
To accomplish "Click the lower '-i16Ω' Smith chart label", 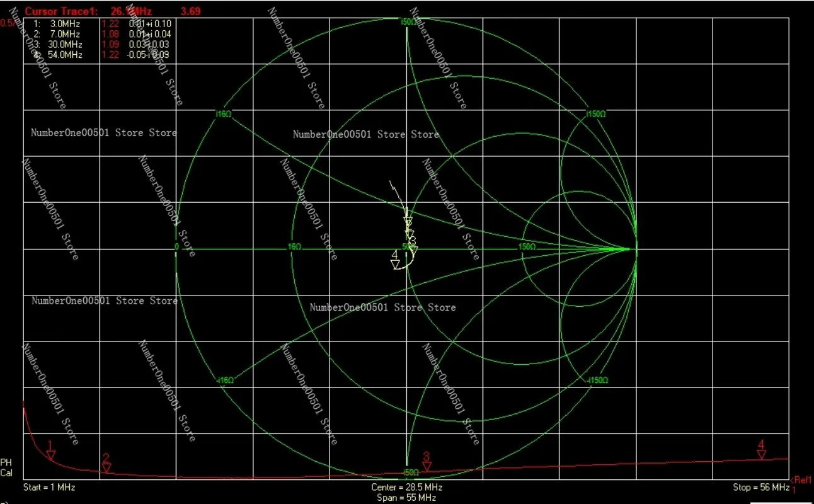I will tap(225, 381).
